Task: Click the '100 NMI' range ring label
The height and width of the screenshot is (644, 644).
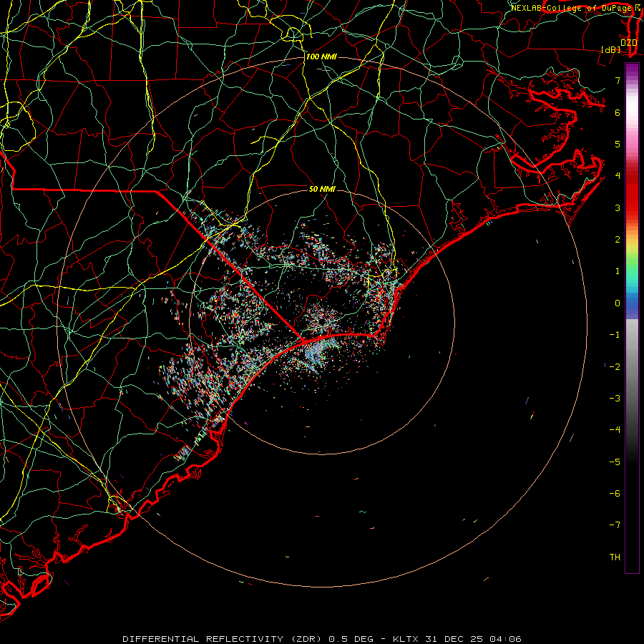Action: pyautogui.click(x=321, y=57)
